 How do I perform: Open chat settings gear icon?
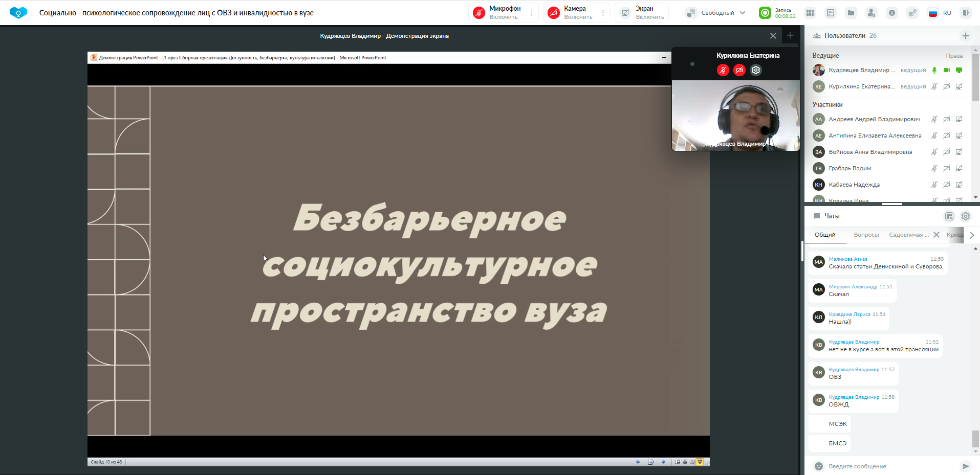point(966,216)
